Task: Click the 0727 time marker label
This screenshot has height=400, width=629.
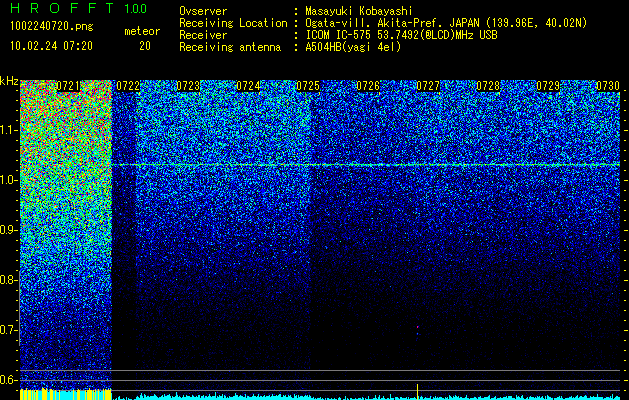Action: (428, 86)
